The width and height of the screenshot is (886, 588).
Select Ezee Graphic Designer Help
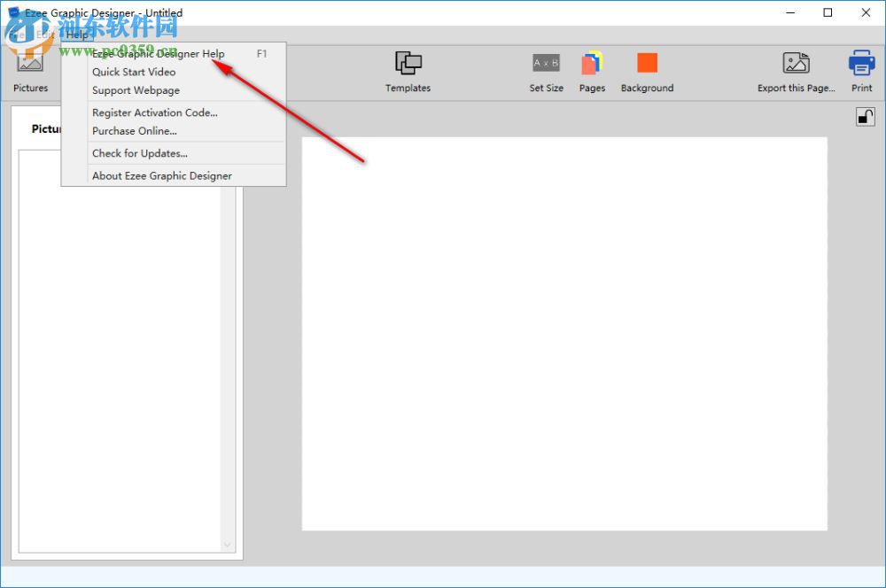click(x=158, y=53)
